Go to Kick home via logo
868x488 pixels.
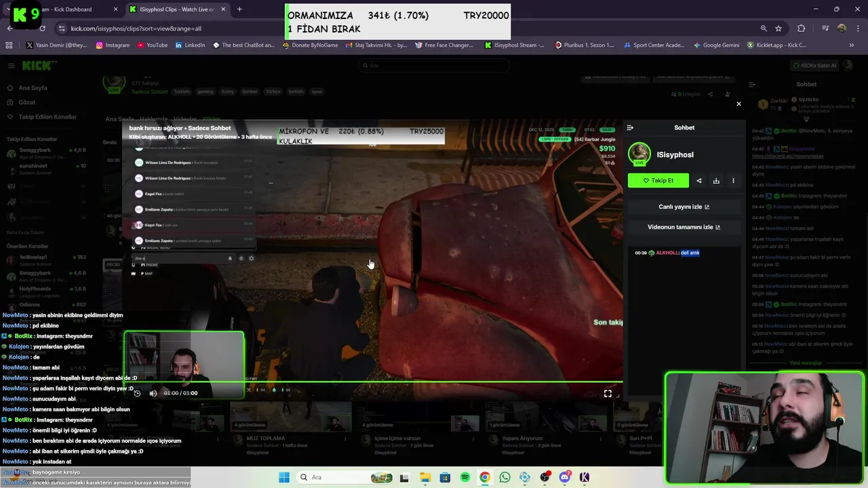coord(39,66)
